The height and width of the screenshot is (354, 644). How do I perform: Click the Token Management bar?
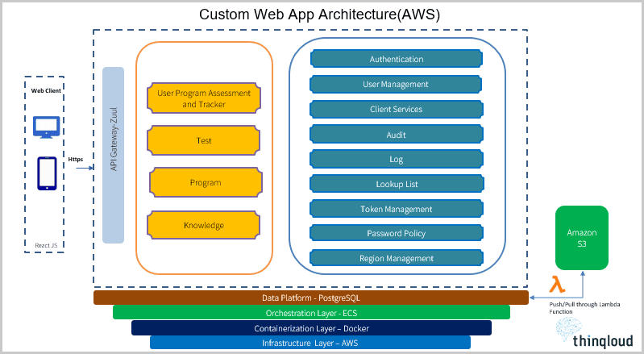[x=396, y=209]
